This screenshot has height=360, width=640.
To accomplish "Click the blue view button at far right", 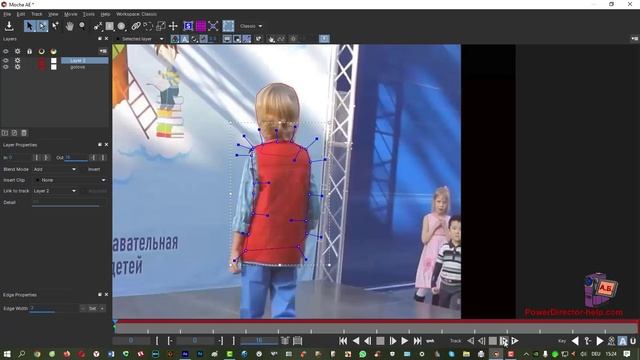I will [324, 38].
